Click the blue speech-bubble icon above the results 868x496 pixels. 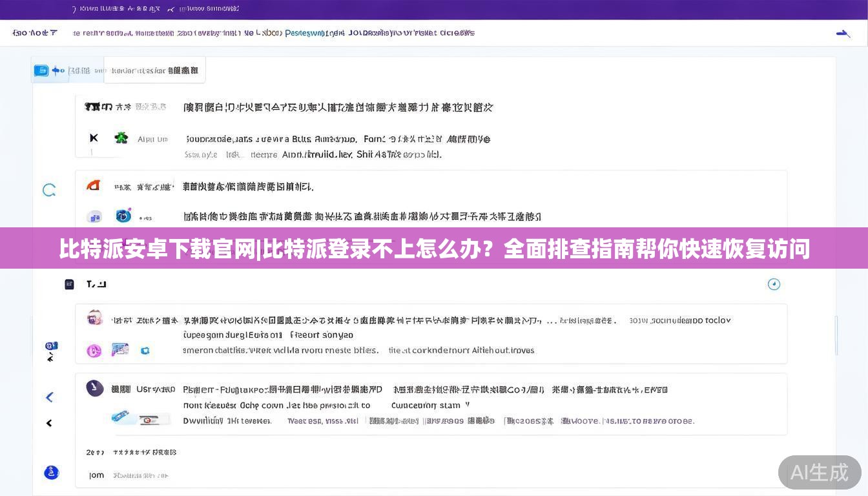pos(40,71)
